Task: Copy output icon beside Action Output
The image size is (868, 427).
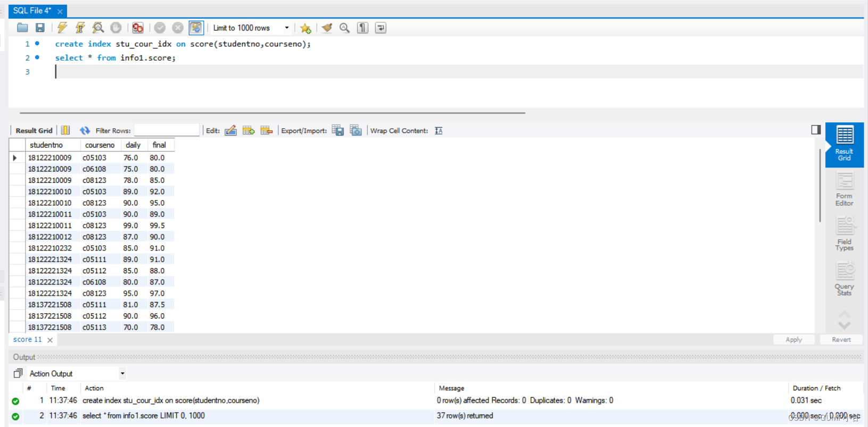Action: 18,373
